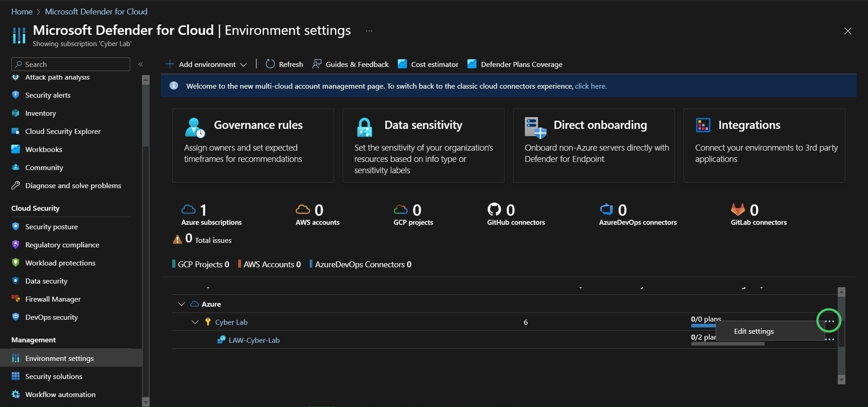Click the sidebar Search field

[71, 64]
